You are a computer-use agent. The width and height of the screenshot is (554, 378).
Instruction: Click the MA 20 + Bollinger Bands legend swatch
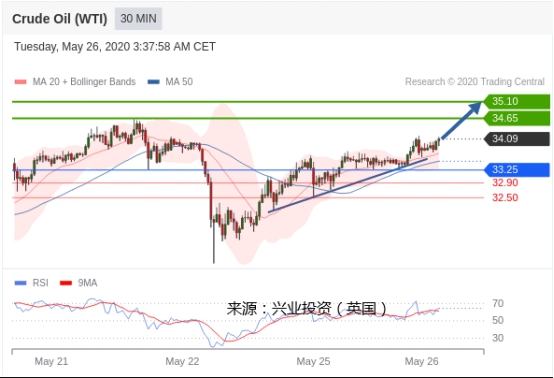(x=20, y=82)
